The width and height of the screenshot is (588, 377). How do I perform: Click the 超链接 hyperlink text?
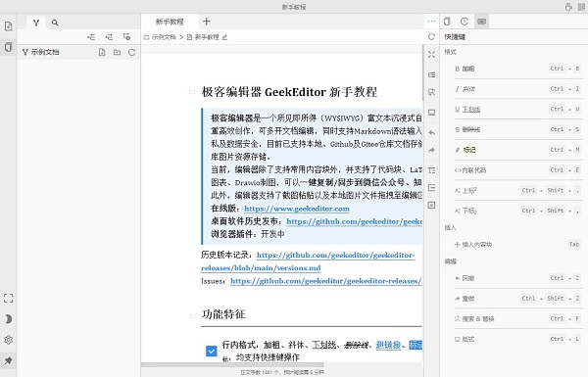(x=388, y=345)
